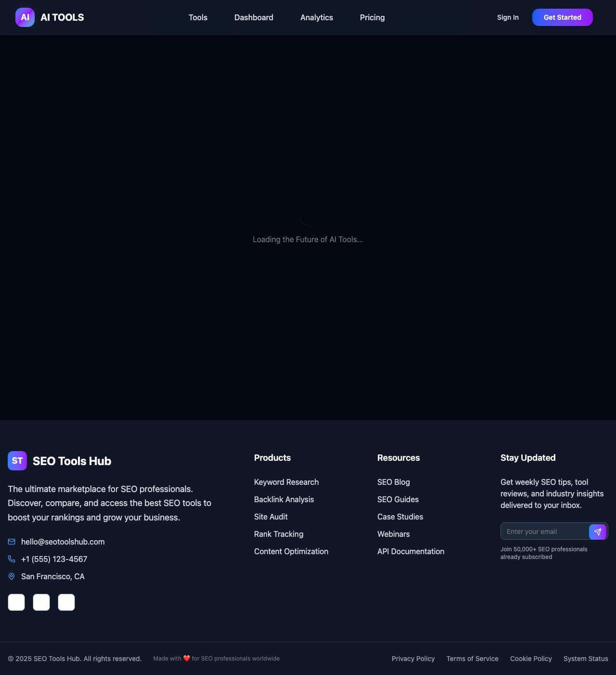Click the Products column heading
Viewport: 616px width, 675px height.
click(x=272, y=458)
